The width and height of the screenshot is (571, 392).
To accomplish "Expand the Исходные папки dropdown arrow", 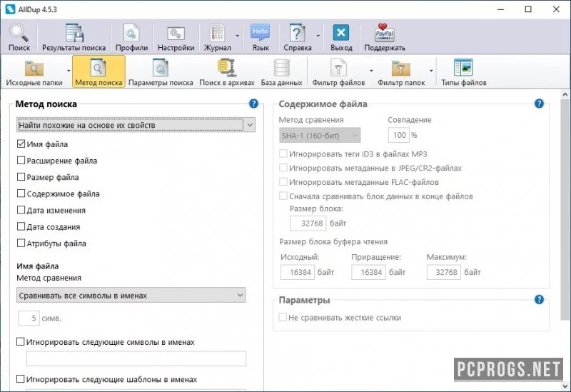I will [x=69, y=71].
